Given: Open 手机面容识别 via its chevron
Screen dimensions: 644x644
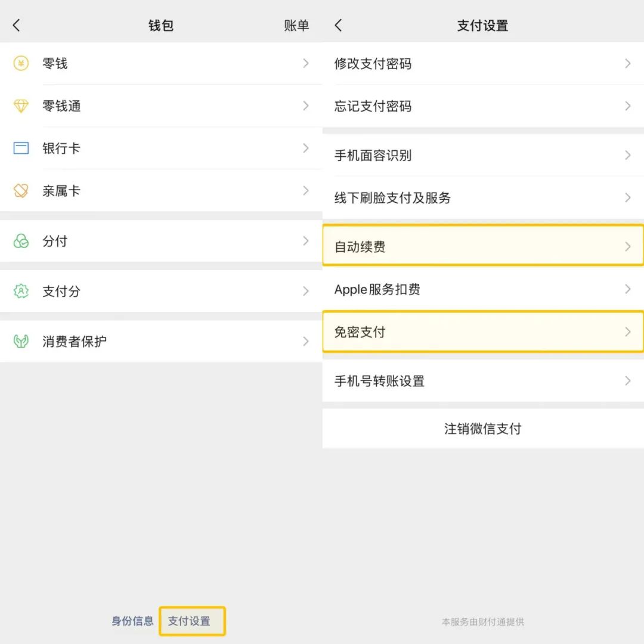Looking at the screenshot, I should pyautogui.click(x=628, y=155).
